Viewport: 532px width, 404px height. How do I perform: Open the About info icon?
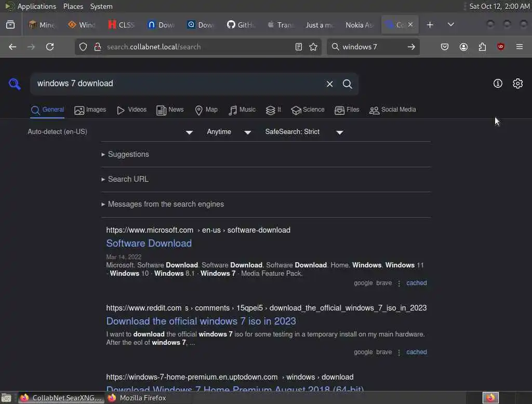tap(498, 84)
